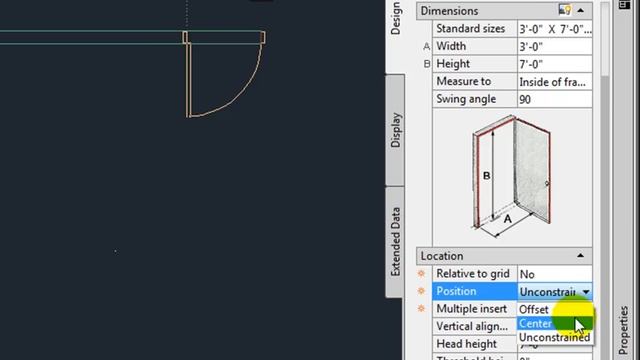The height and width of the screenshot is (360, 640).
Task: Open the Position dropdown arrow
Action: pos(586,292)
